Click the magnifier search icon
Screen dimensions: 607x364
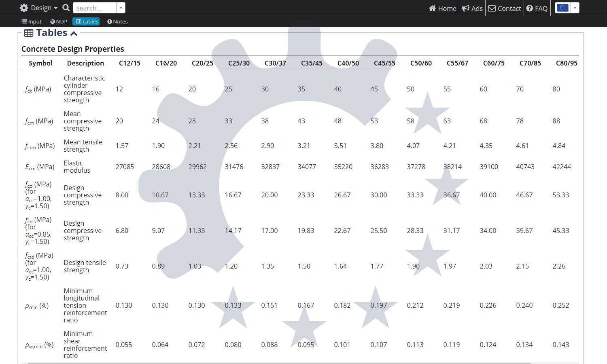click(66, 8)
